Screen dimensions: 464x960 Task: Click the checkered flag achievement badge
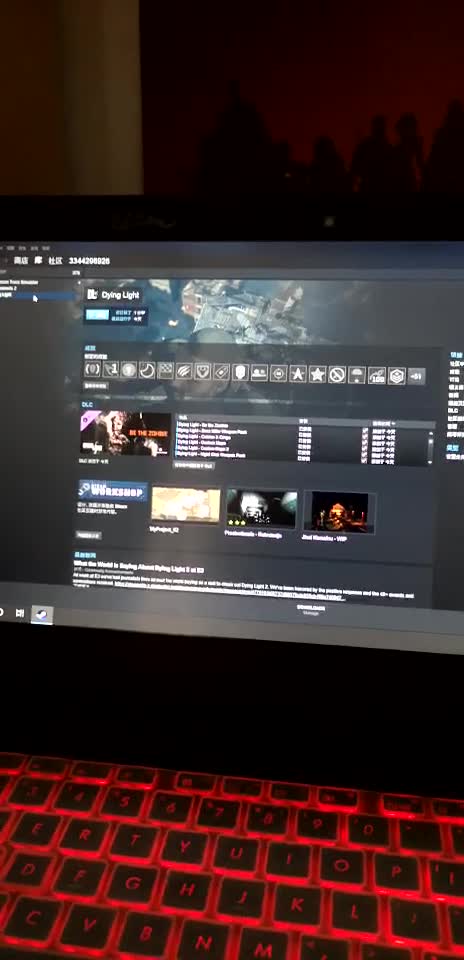point(165,370)
